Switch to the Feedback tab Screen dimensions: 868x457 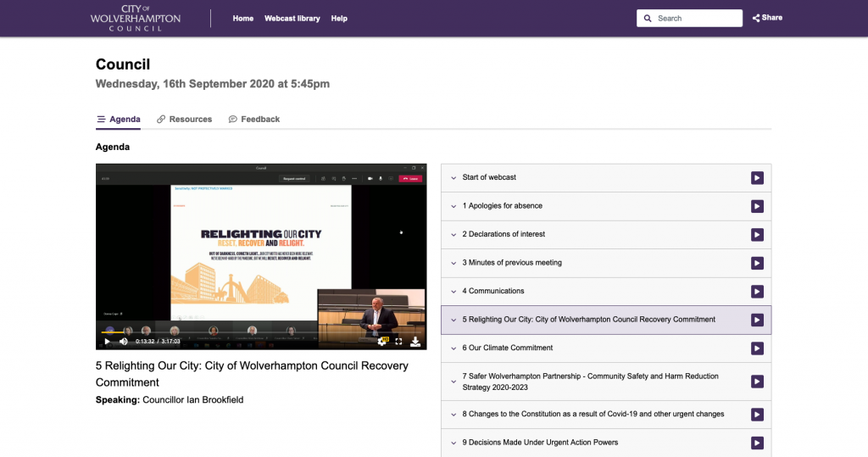click(254, 119)
